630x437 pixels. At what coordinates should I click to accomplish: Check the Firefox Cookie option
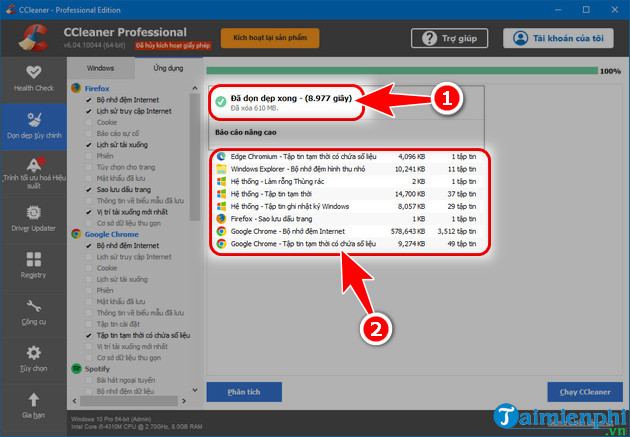click(89, 122)
